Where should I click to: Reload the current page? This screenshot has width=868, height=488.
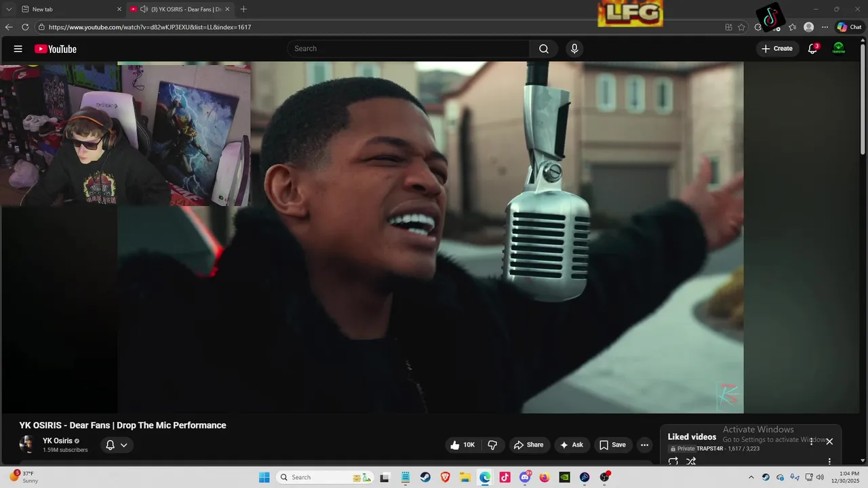click(x=25, y=27)
